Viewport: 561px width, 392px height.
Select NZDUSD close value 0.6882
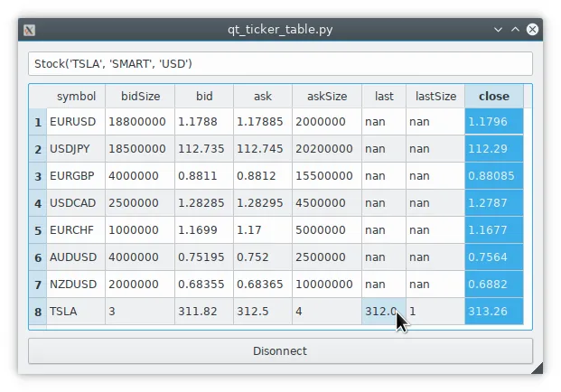point(494,285)
